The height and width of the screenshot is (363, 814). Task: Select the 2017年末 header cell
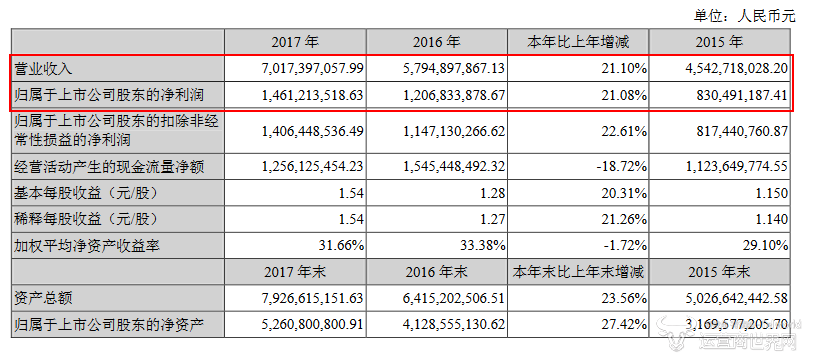coord(295,272)
